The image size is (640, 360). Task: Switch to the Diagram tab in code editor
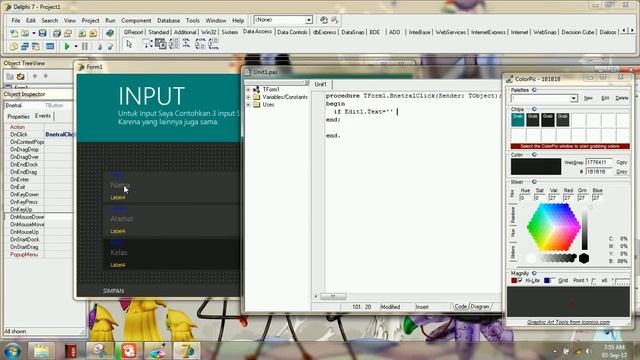(480, 307)
